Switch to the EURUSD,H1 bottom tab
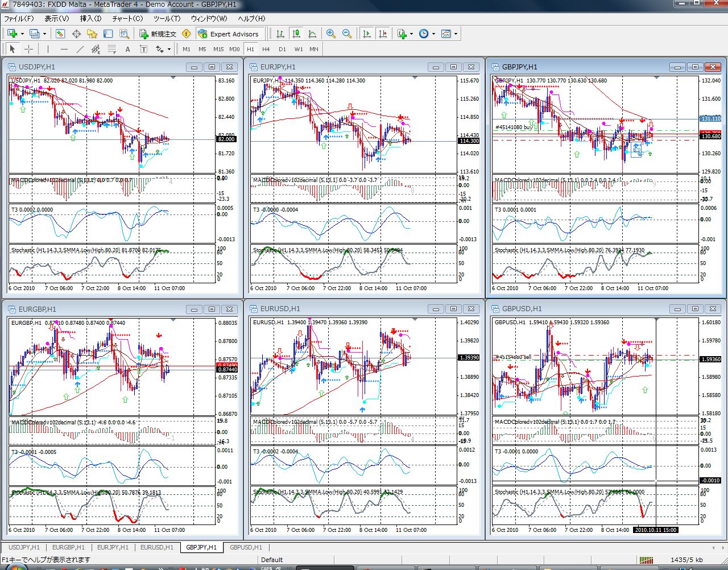Image resolution: width=728 pixels, height=570 pixels. [157, 547]
